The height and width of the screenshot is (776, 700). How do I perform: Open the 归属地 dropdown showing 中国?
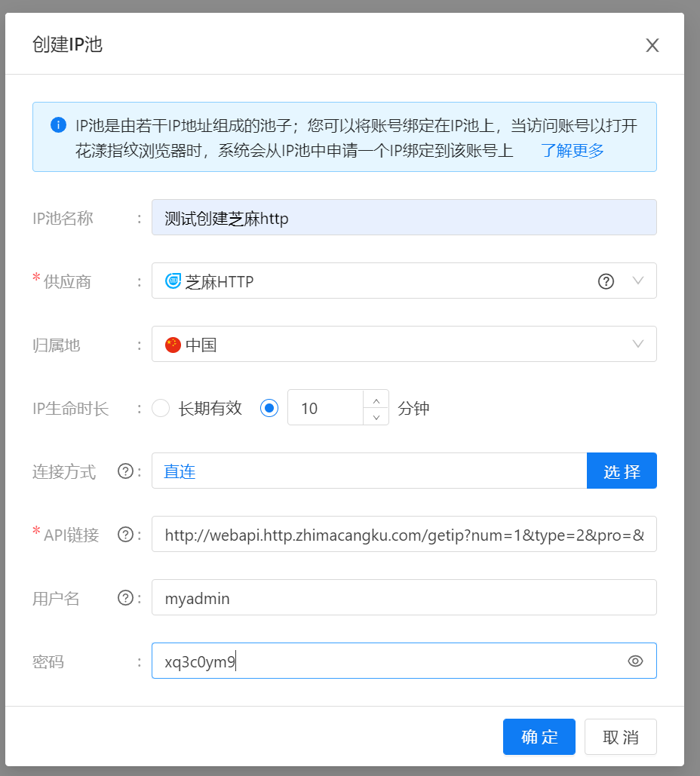tap(404, 344)
